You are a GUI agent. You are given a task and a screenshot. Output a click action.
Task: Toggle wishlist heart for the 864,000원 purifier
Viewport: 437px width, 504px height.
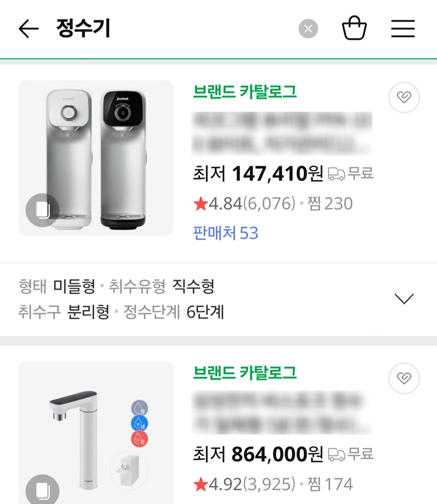(404, 379)
